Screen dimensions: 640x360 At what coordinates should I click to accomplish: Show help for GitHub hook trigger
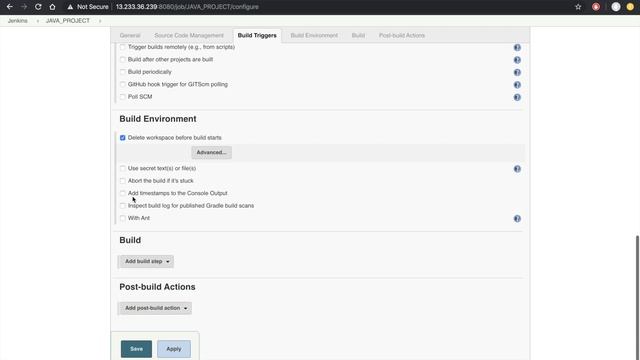[517, 85]
